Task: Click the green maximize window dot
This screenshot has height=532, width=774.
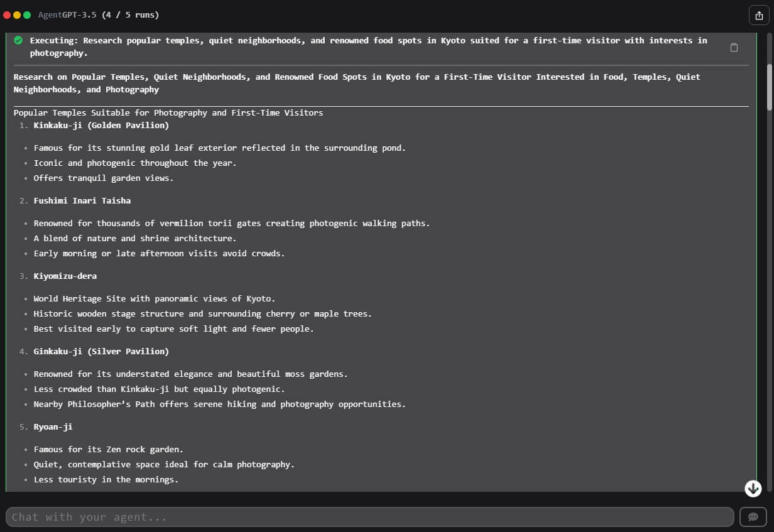Action: (x=27, y=14)
